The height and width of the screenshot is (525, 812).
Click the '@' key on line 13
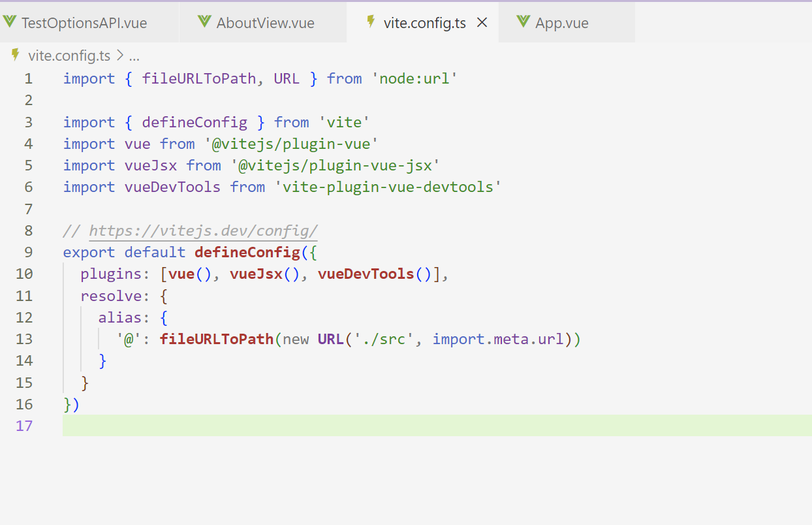click(x=129, y=340)
